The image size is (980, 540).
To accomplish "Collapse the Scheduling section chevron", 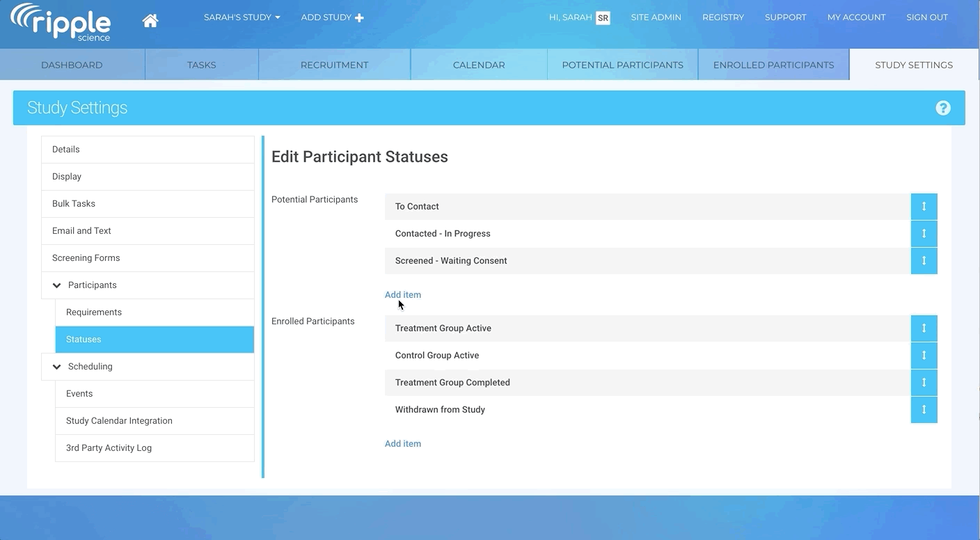I will [57, 367].
